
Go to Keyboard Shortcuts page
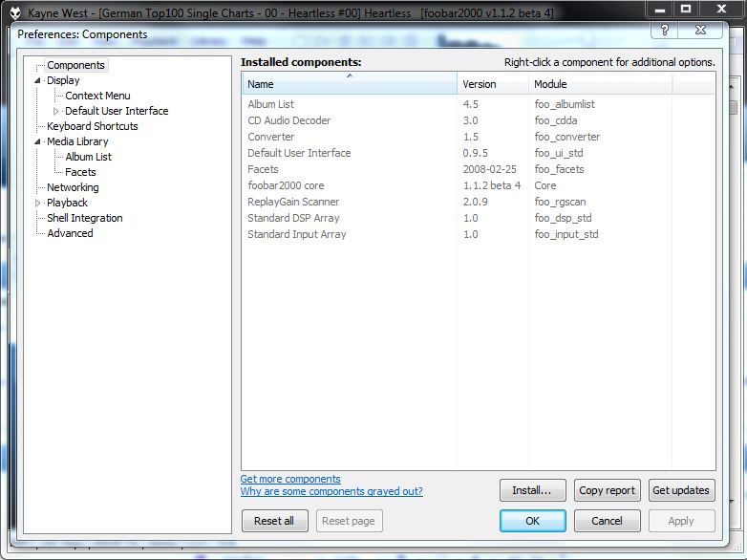tap(93, 126)
